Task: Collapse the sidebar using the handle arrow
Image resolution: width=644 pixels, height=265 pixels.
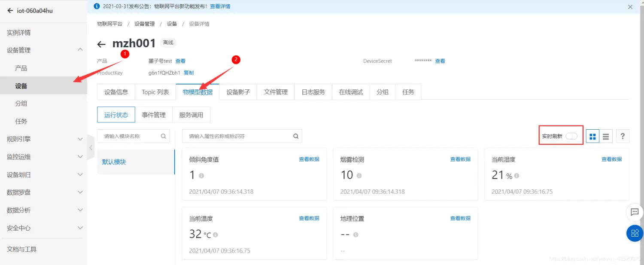Action: tap(91, 148)
